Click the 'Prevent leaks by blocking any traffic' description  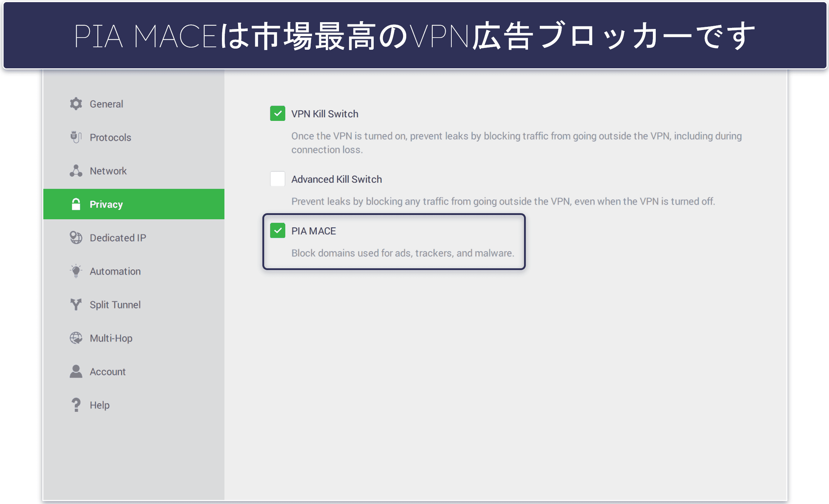(x=503, y=201)
